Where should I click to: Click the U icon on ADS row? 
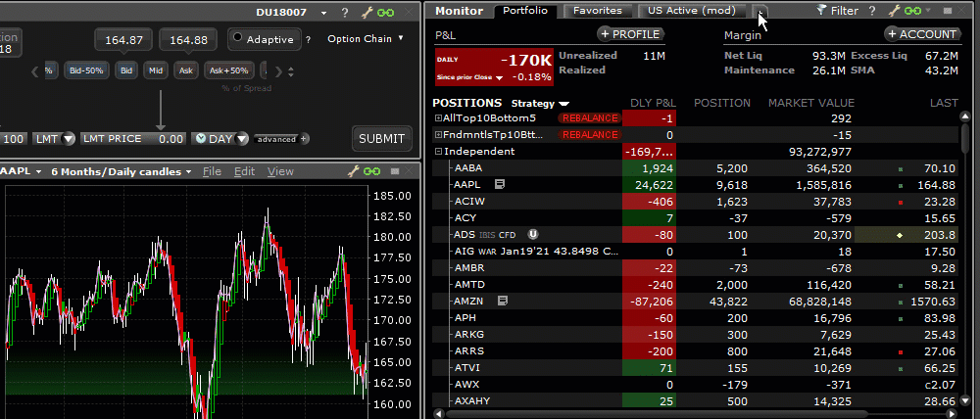pyautogui.click(x=532, y=234)
